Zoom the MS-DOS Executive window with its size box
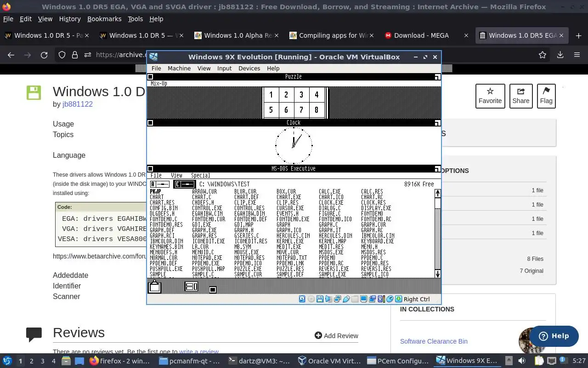Image resolution: width=588 pixels, height=368 pixels. coord(437,169)
